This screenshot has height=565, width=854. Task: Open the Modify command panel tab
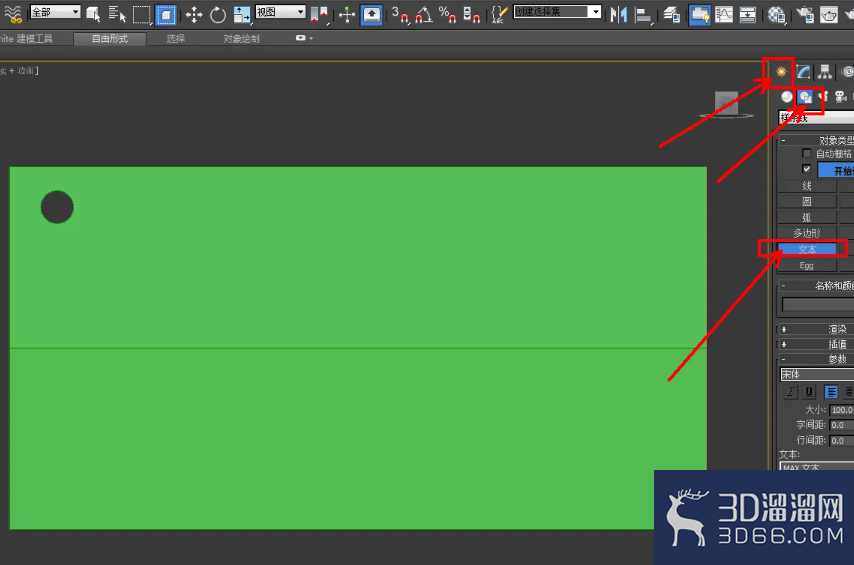pos(803,72)
